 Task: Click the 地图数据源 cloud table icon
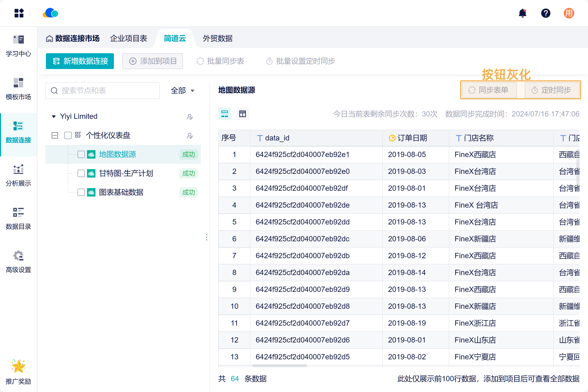[x=91, y=154]
